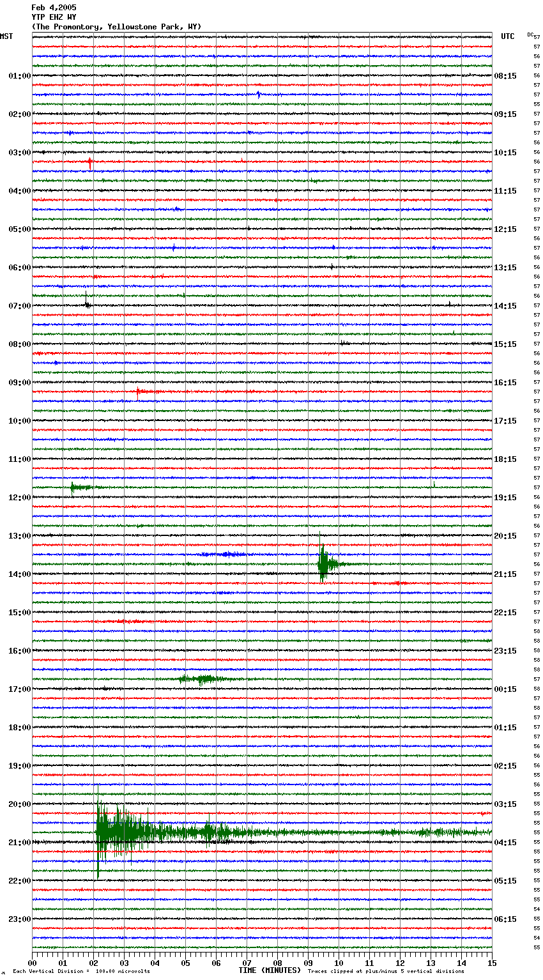Click the 18:15 UTC time label

pos(505,459)
